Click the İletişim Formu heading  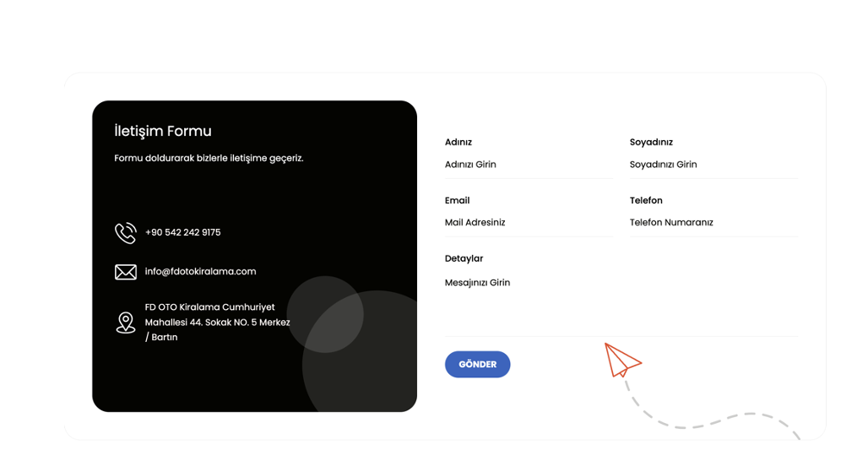point(163,131)
